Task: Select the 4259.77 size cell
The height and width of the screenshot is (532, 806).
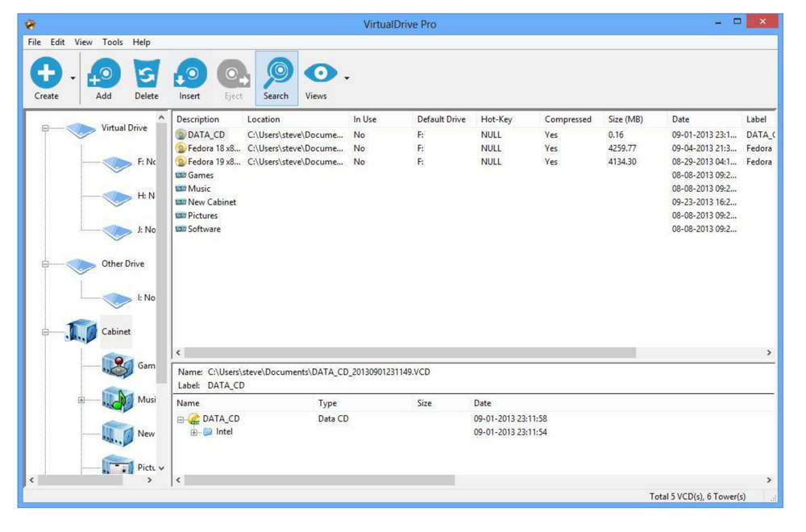Action: click(x=622, y=148)
